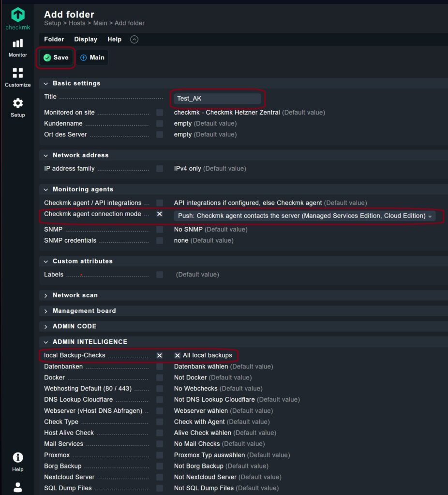Viewport: 448px width, 495px height.
Task: Click the user profile icon in sidebar
Action: (x=18, y=487)
